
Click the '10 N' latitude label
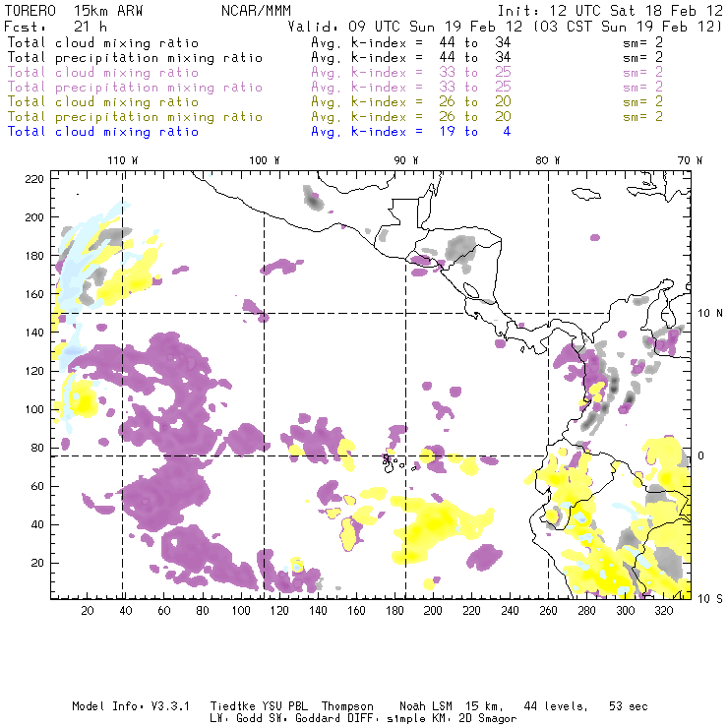point(710,314)
